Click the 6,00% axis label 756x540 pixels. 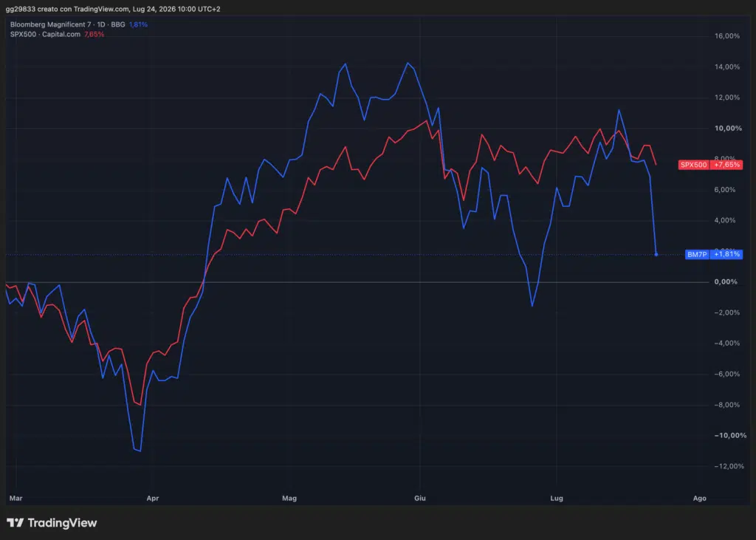coord(725,190)
